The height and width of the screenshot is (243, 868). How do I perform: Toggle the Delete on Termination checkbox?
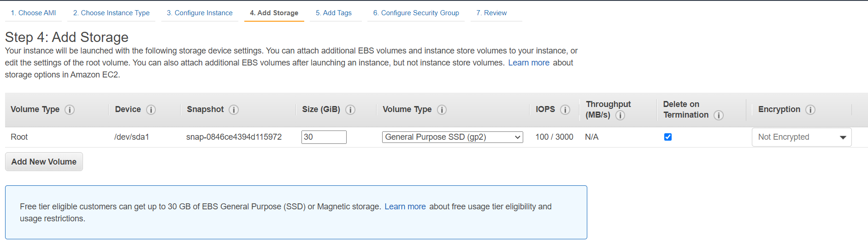coord(668,137)
